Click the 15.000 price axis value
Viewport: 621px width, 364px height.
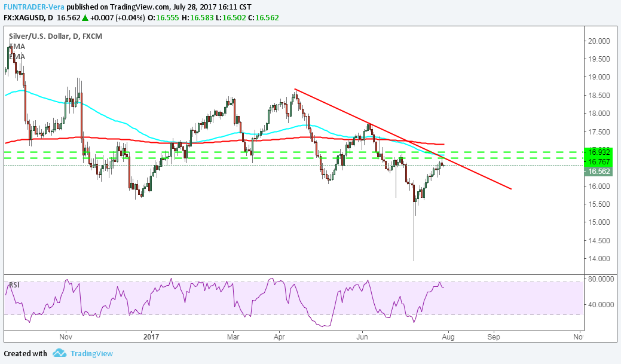599,222
